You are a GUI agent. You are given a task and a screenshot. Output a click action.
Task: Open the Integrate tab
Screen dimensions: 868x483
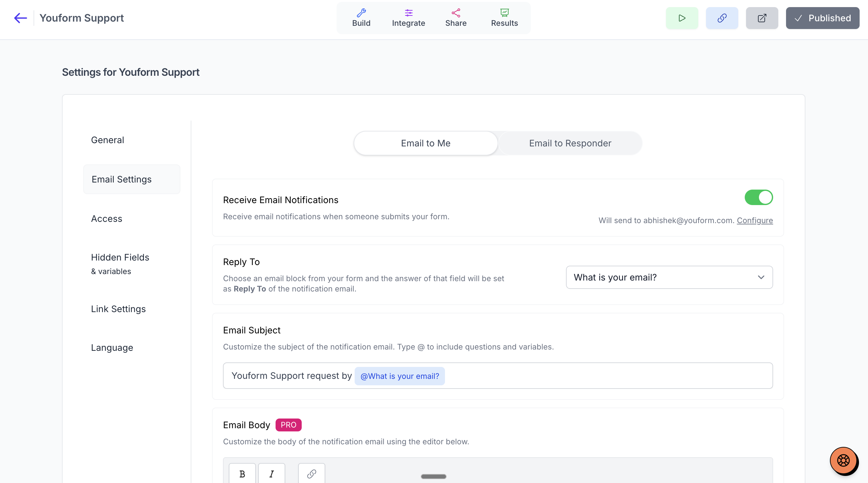point(409,18)
